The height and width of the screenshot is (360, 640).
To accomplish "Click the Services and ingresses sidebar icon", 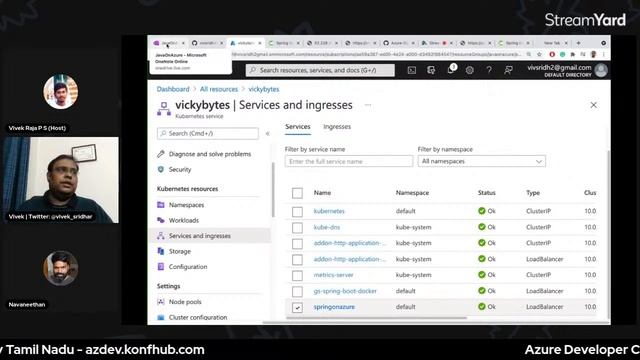I will [161, 236].
